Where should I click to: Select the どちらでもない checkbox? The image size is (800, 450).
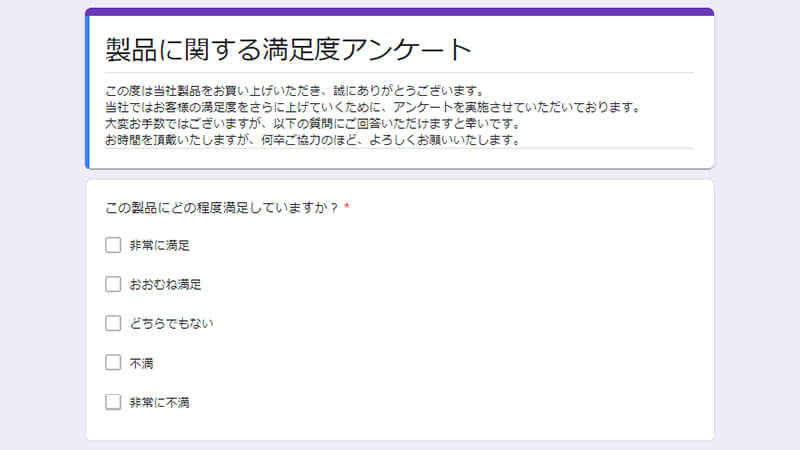coord(113,323)
